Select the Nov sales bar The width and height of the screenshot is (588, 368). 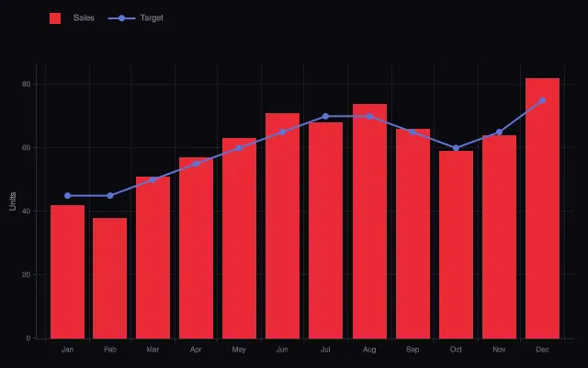[499, 236]
